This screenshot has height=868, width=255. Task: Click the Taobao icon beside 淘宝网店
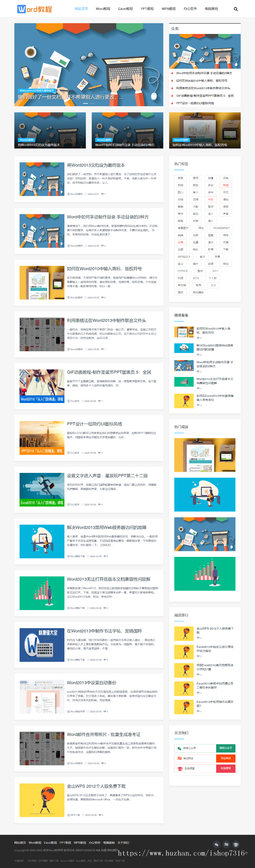[179, 758]
